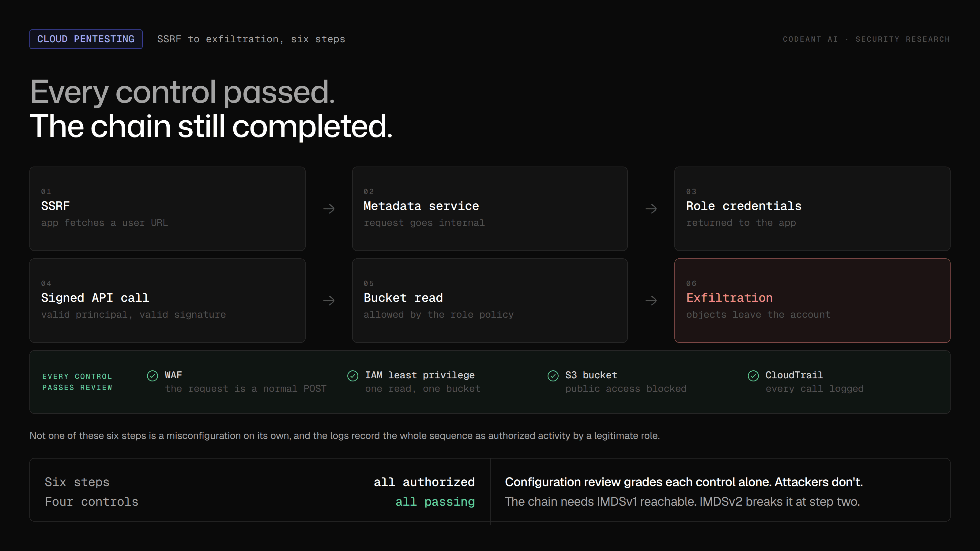Click the 'all authorized' value text
980x551 pixels.
click(x=424, y=482)
